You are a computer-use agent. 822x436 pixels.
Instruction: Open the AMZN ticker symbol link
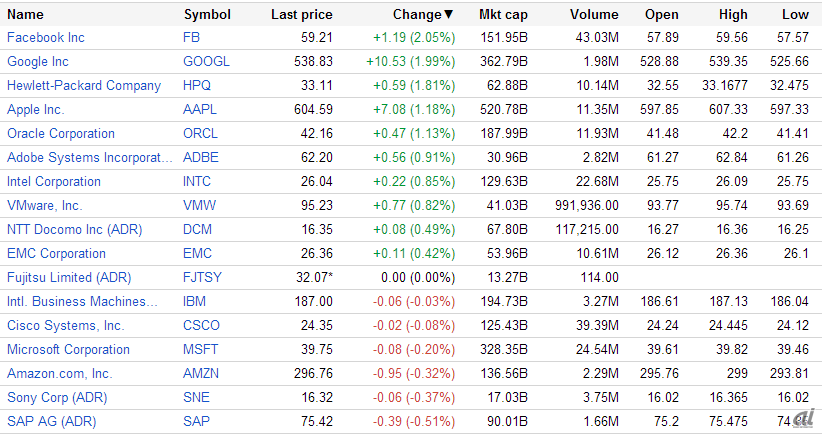point(201,374)
